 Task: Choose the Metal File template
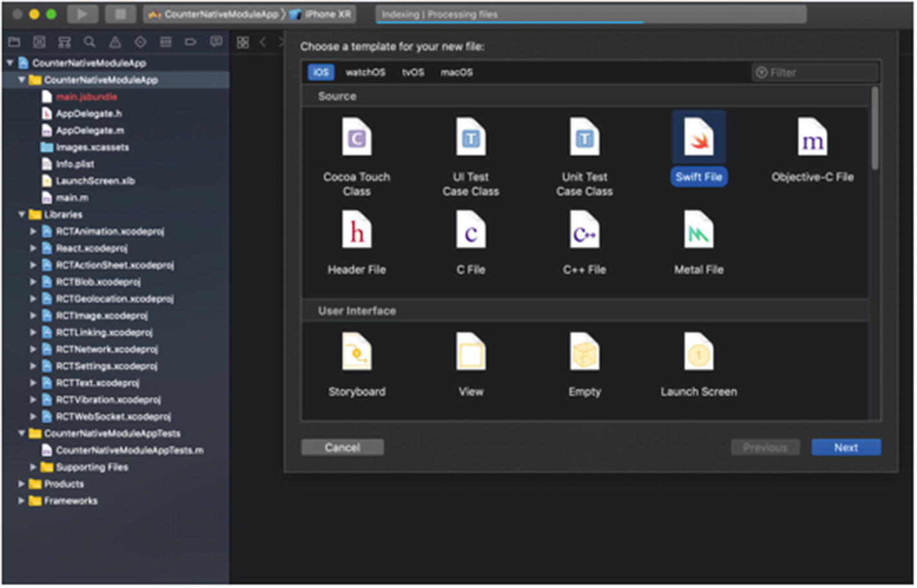click(698, 231)
